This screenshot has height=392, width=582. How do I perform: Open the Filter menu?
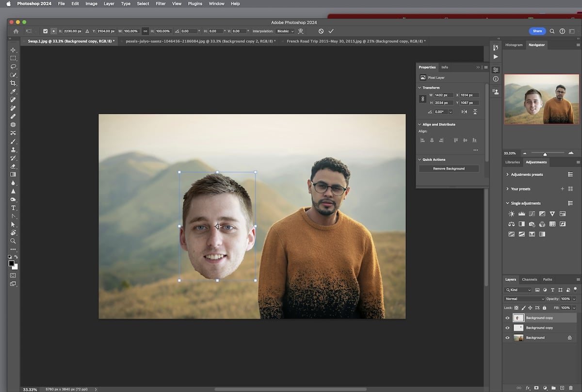click(x=161, y=3)
